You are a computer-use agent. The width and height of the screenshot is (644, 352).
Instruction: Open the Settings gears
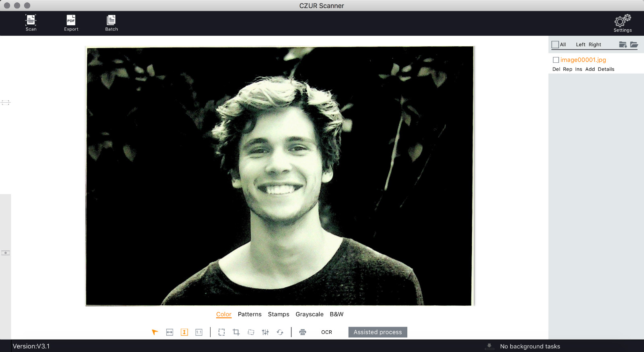tap(623, 23)
